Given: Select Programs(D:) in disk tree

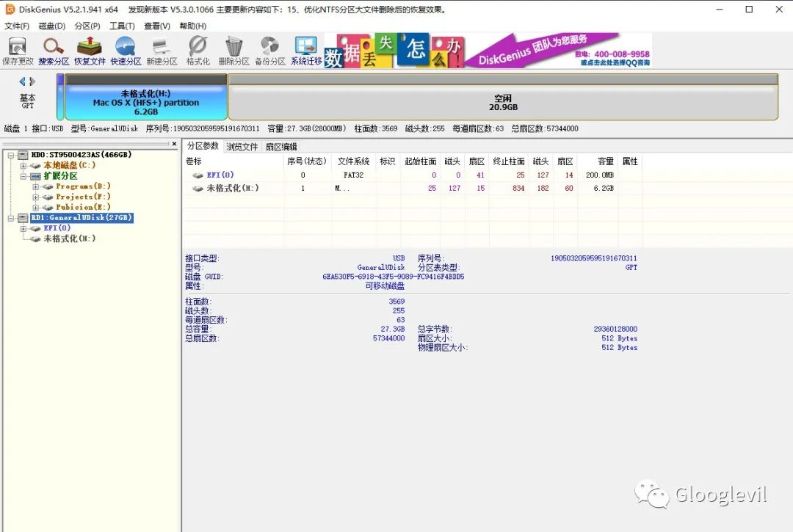Looking at the screenshot, I should click(x=83, y=186).
